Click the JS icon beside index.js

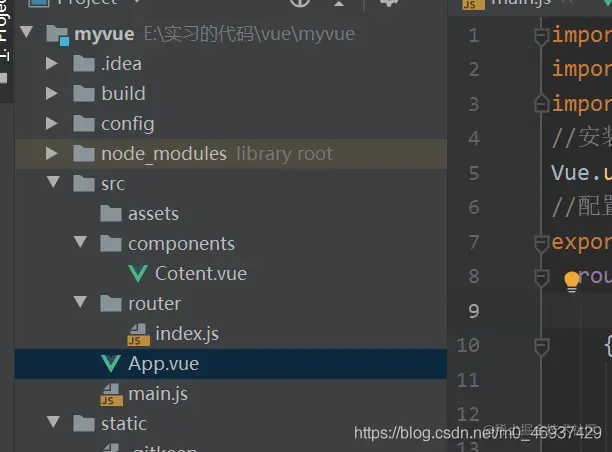click(139, 335)
